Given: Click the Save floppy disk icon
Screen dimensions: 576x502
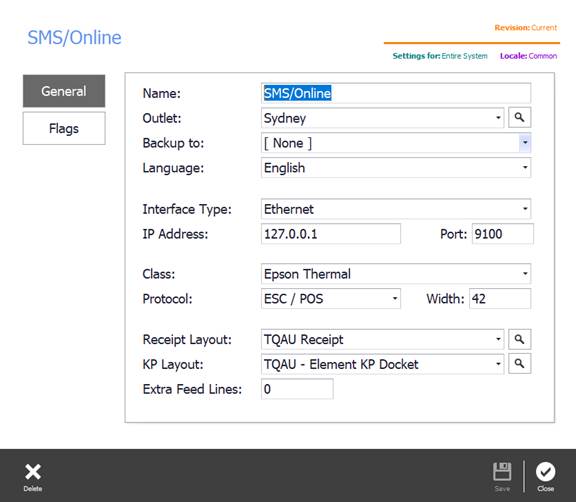Looking at the screenshot, I should [x=502, y=472].
